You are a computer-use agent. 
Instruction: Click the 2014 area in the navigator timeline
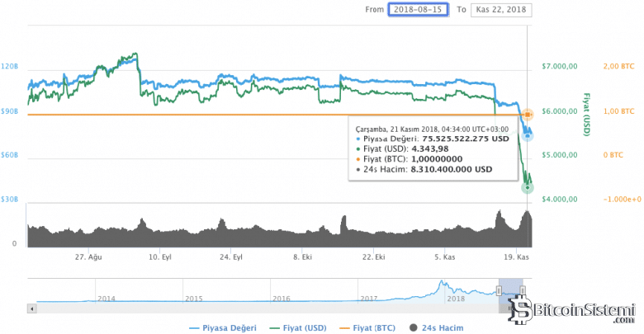coord(107,298)
